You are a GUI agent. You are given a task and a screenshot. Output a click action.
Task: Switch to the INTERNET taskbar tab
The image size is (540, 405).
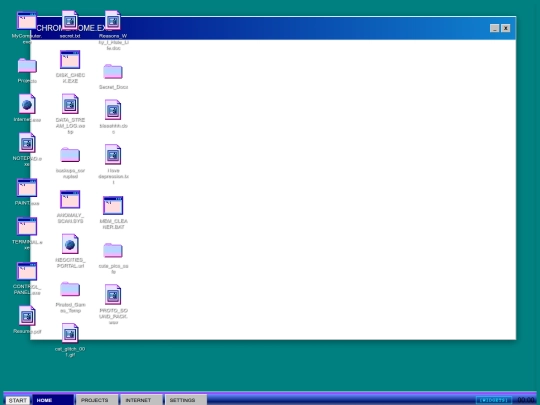(x=141, y=400)
